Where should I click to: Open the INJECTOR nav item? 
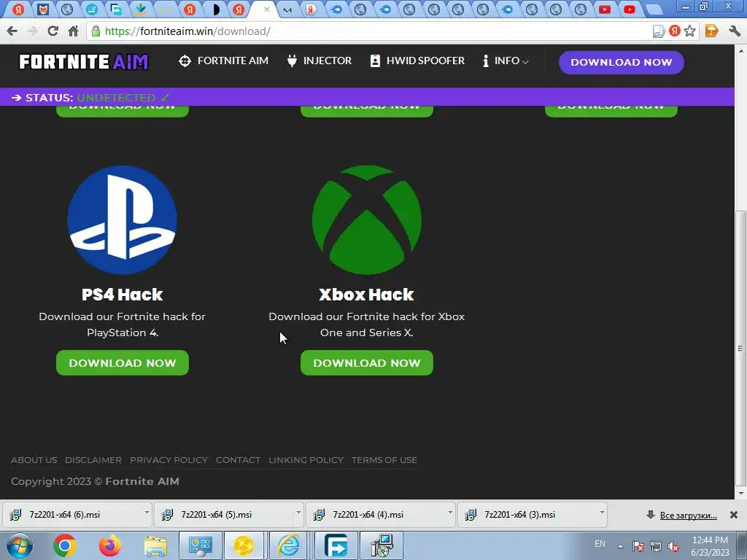pos(320,61)
